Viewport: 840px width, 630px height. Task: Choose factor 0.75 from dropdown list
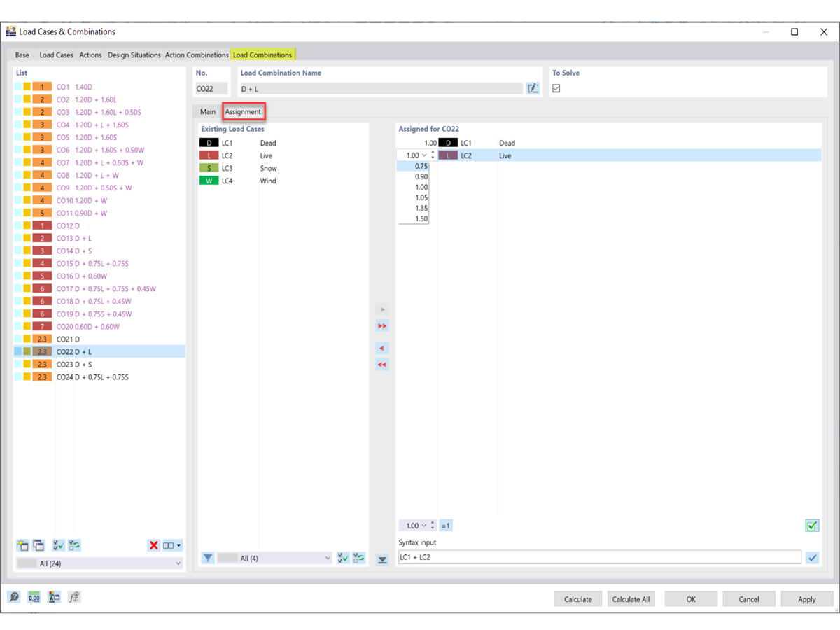coord(413,167)
